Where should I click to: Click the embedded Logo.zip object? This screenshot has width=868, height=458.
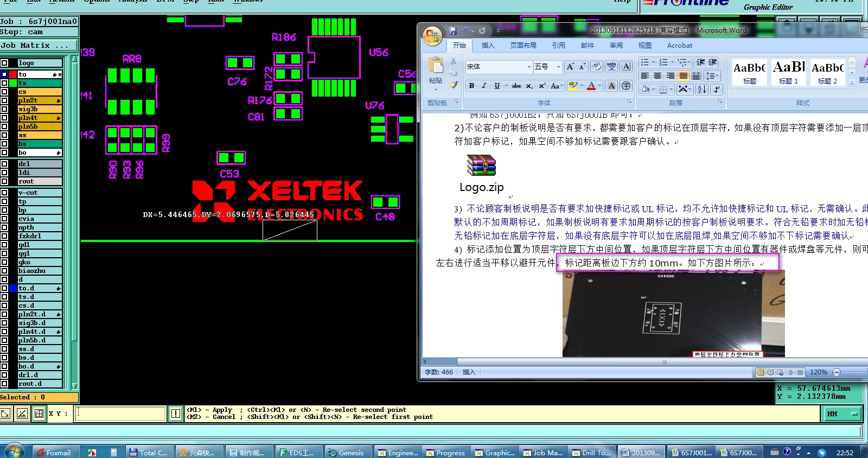482,174
